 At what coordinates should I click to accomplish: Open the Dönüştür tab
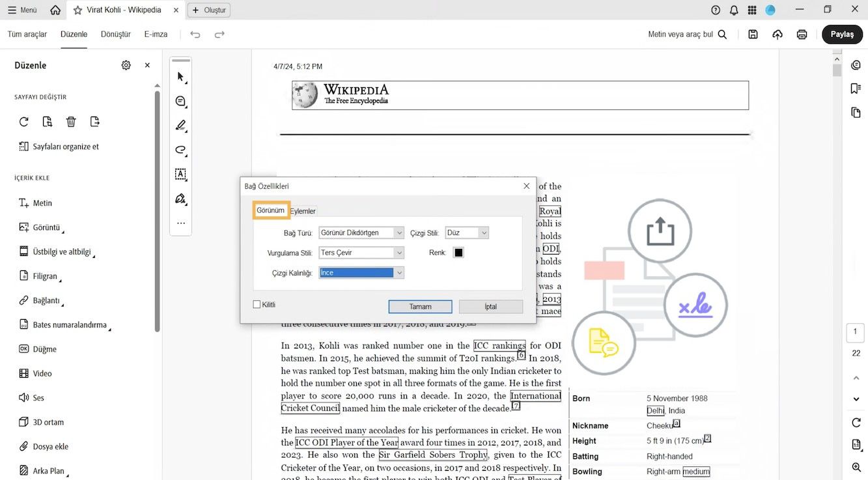click(116, 35)
